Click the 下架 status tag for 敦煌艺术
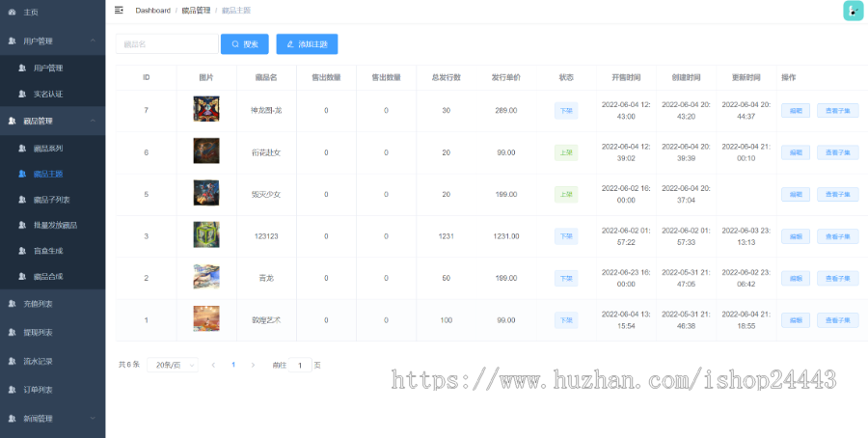The width and height of the screenshot is (868, 438). 566,320
